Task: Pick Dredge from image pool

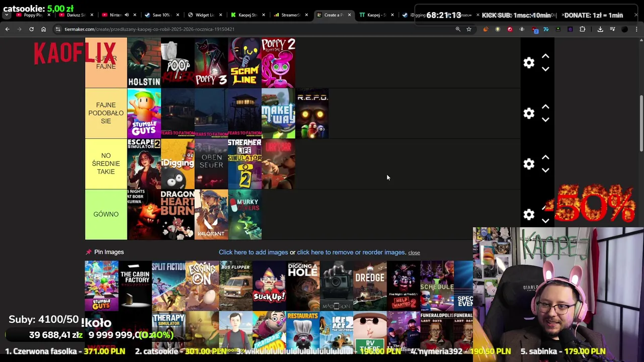Action: tap(370, 286)
